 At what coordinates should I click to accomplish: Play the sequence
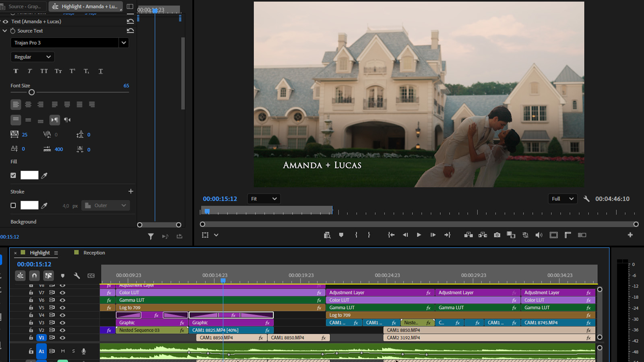(x=419, y=235)
